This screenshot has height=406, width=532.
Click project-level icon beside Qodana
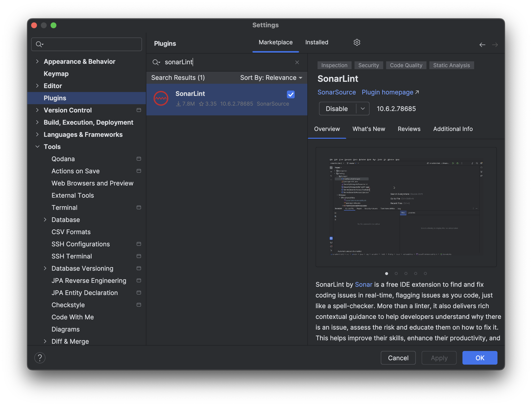pyautogui.click(x=139, y=159)
